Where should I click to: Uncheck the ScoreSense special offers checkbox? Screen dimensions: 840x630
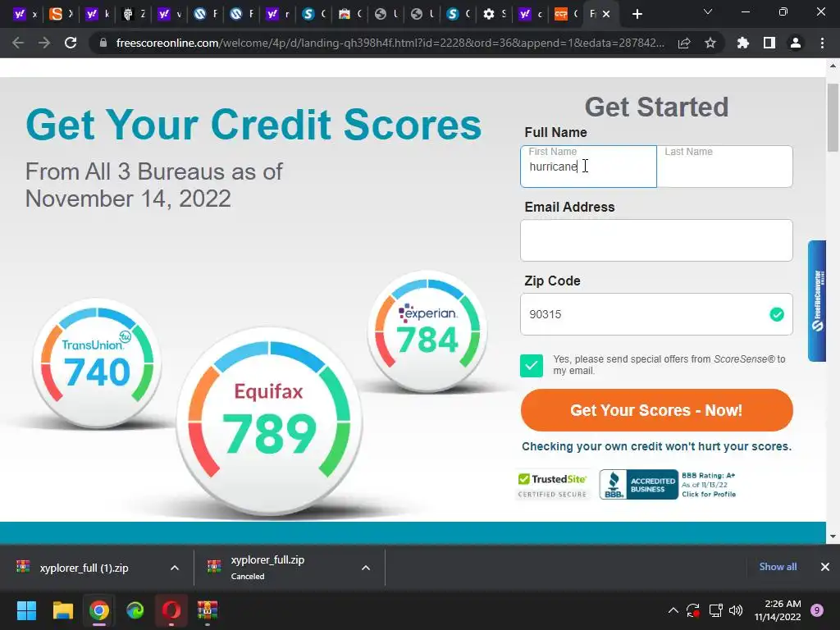pyautogui.click(x=532, y=365)
